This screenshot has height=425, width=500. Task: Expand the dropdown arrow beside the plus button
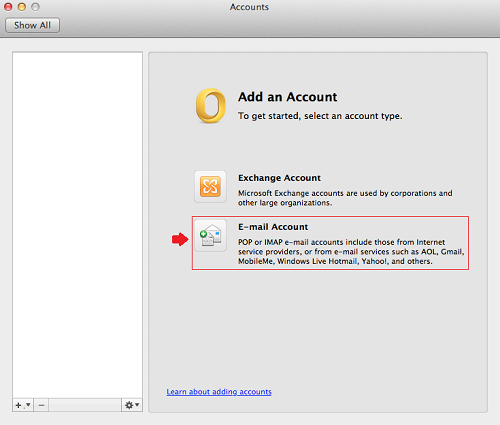point(28,405)
